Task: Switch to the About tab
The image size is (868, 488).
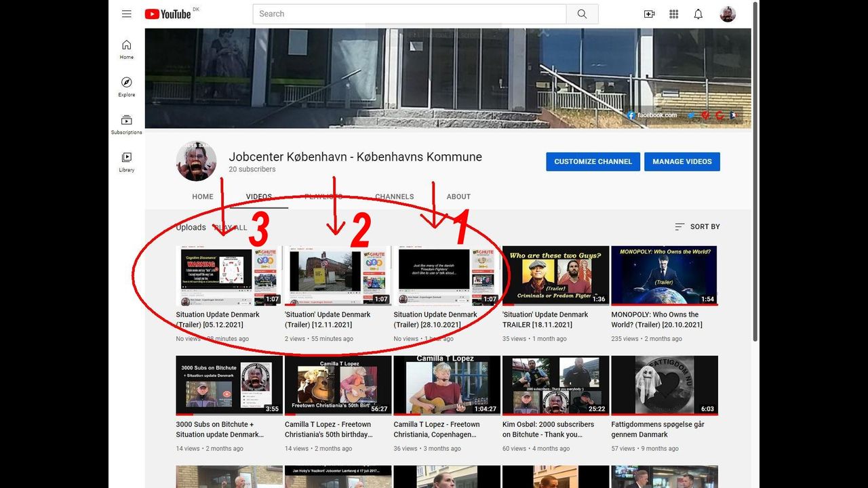Action: 458,197
